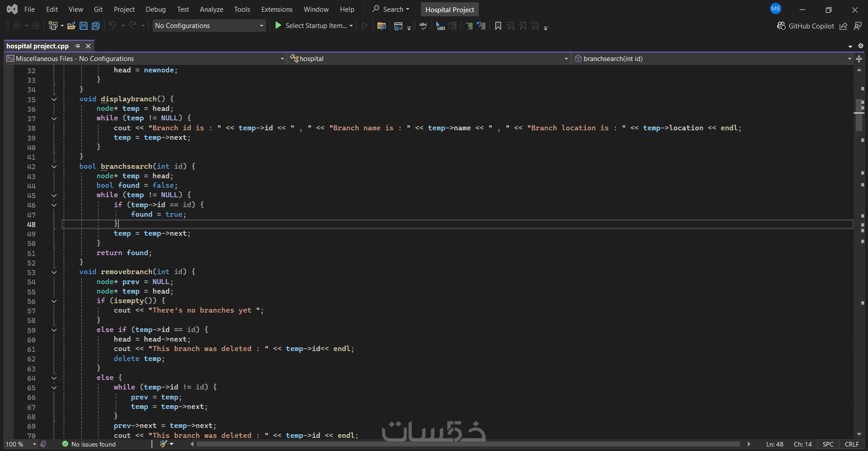Screen dimensions: 868x451
Task: Open the 100 % zoom level dropdown
Action: (21, 444)
